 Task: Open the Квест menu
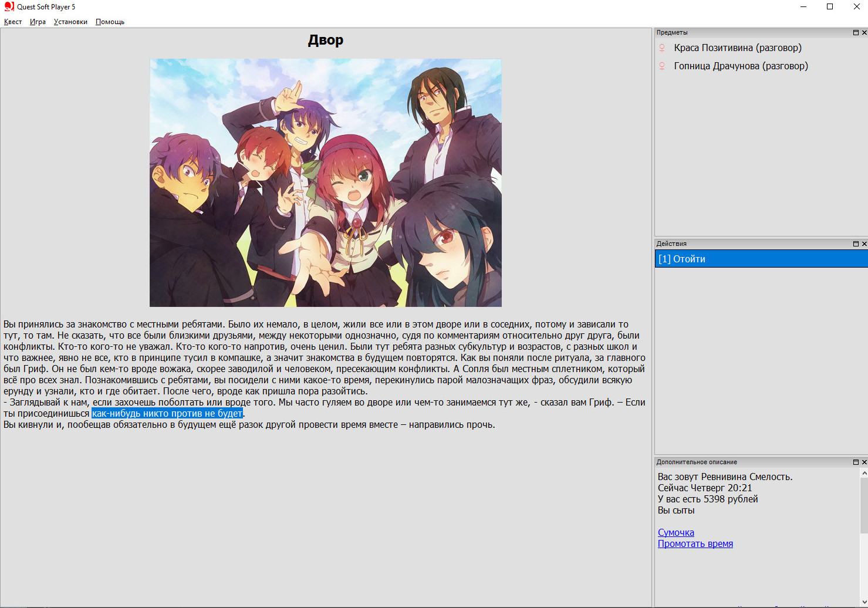point(13,22)
